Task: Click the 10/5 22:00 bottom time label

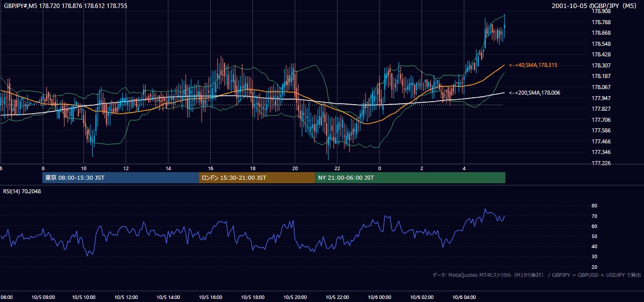Action: [x=338, y=297]
